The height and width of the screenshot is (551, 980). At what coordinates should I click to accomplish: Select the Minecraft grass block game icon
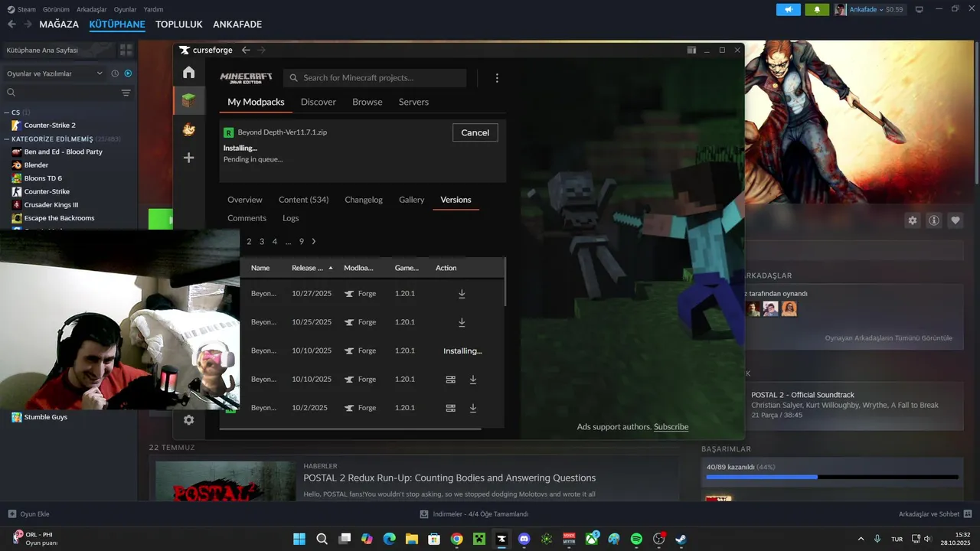coord(188,100)
